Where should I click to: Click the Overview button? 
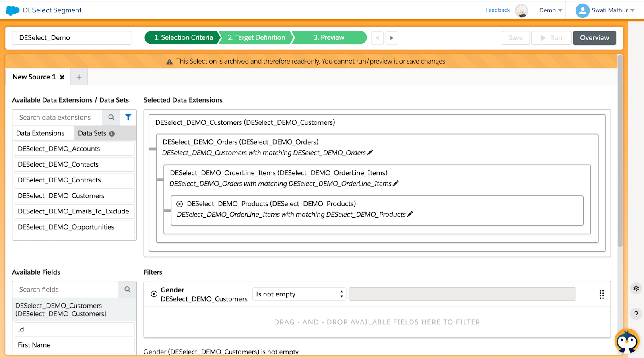[x=594, y=38]
